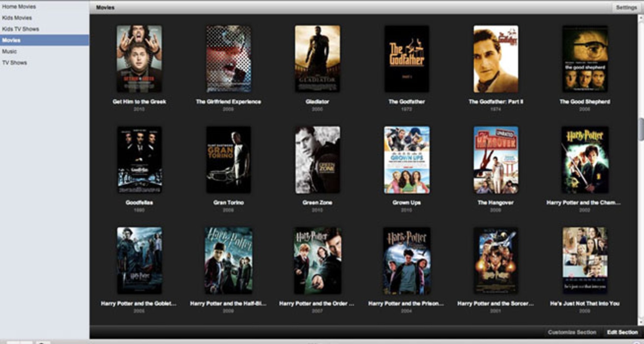The image size is (644, 344).
Task: Open the Get Him to the Greek poster
Action: point(139,58)
